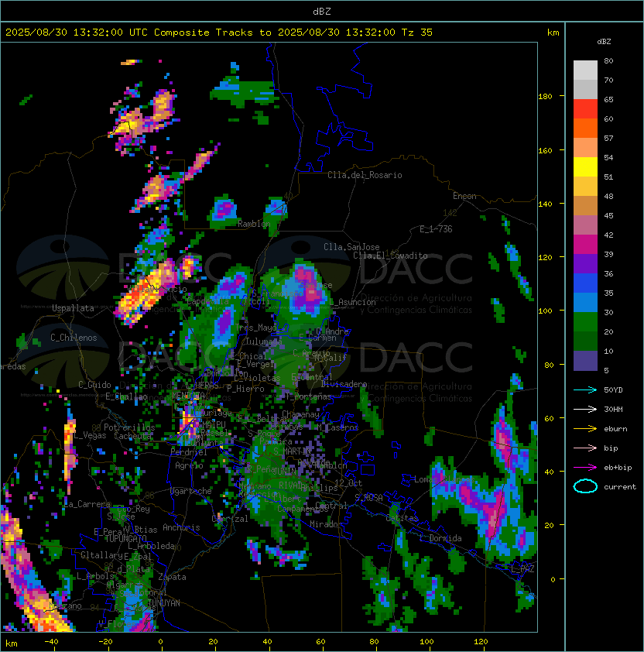644x652 pixels.
Task: Pick the magenta 39-42 dBZ swatch
Action: tap(585, 244)
